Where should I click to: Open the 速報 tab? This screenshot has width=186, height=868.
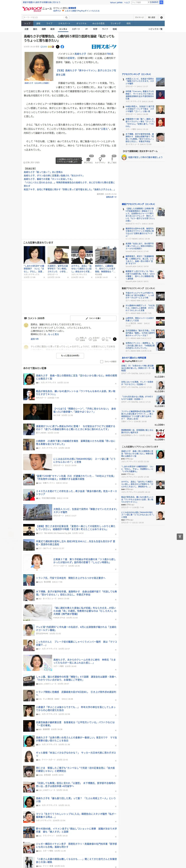pyautogui.click(x=38, y=24)
